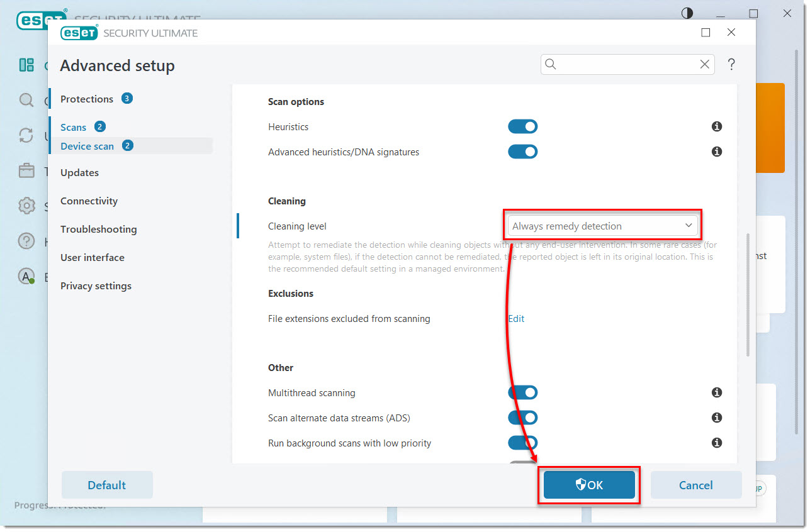
Task: Show info for Multithread scanning
Action: click(x=716, y=392)
